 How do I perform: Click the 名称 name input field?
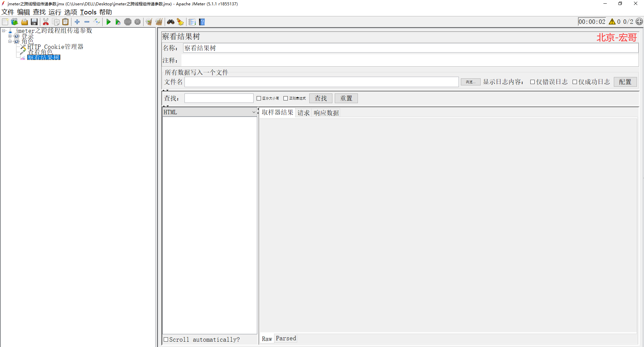(x=411, y=48)
